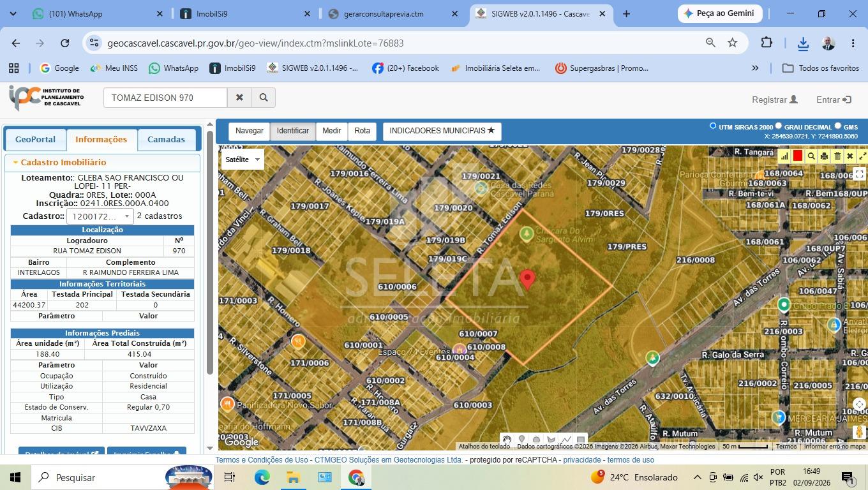
Task: Select the hand pan drawing tool
Action: [x=507, y=440]
